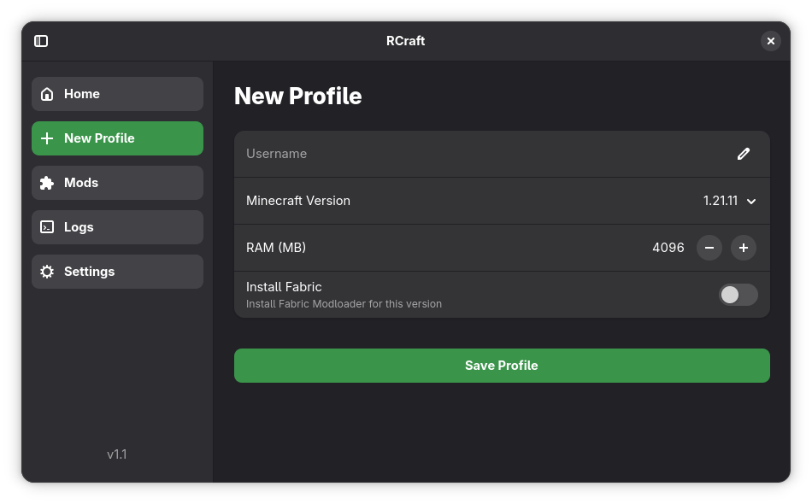Click the pencil edit icon for Username
812x504 pixels.
point(744,154)
